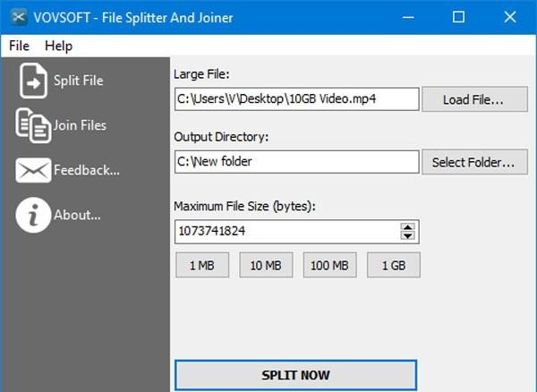
Task: Choose the 1 GB preset button
Action: point(394,265)
